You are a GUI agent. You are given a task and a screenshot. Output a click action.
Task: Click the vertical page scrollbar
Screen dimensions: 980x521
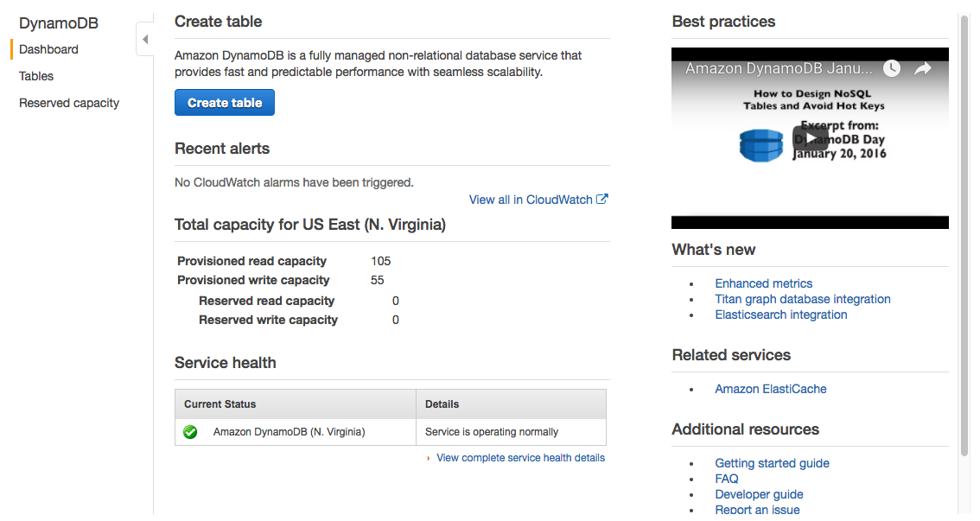click(x=964, y=233)
